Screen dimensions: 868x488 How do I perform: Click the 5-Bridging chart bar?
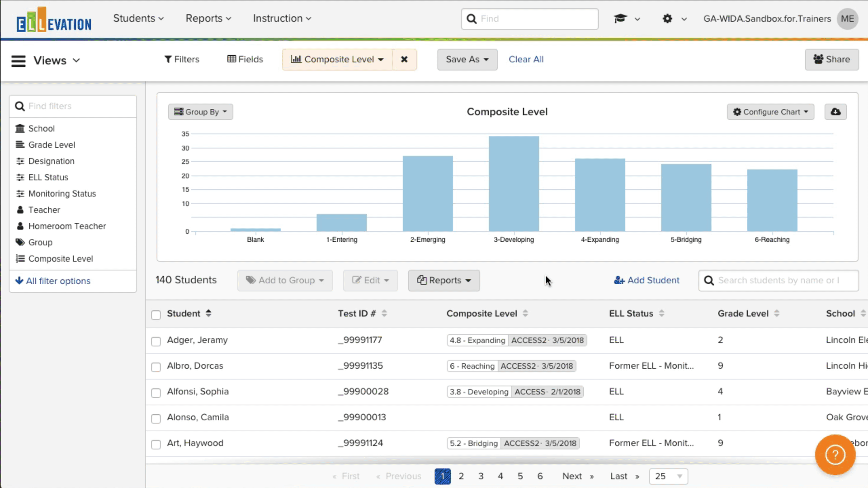tap(686, 197)
